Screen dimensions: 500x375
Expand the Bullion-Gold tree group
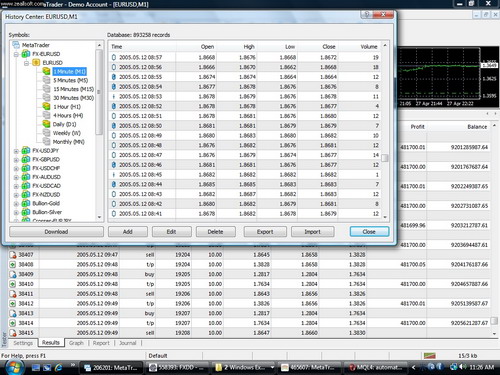point(16,204)
